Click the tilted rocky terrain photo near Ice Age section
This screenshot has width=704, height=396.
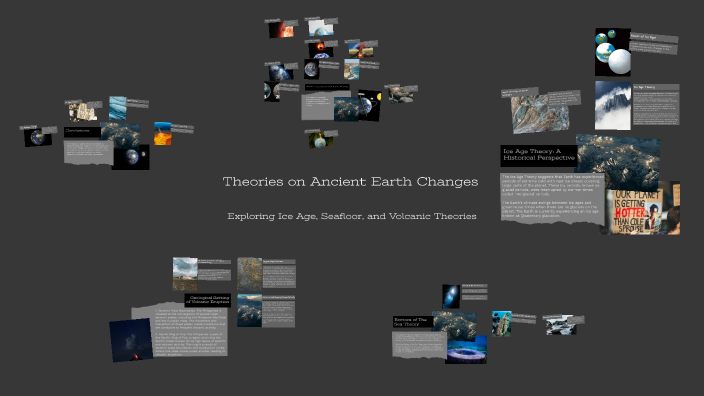[x=540, y=114]
